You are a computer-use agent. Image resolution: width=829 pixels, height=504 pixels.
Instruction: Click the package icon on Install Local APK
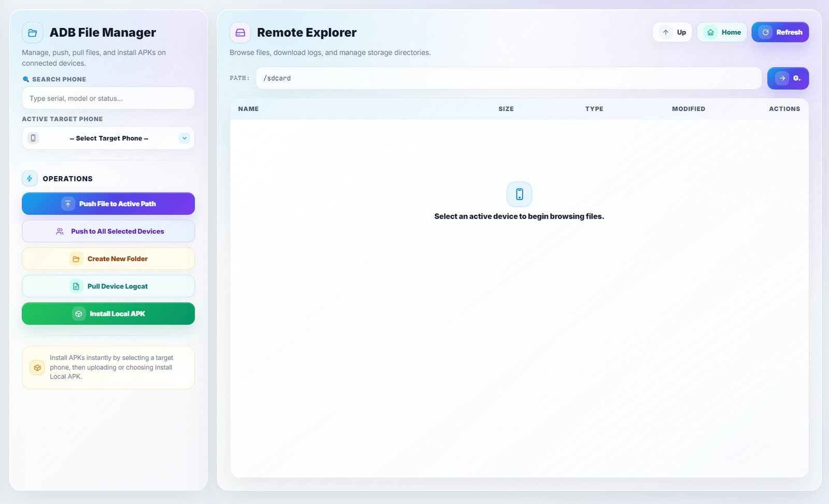coord(79,314)
